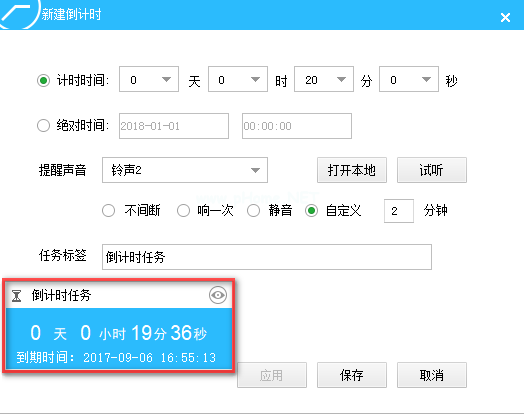Focus the 任务标签 text field
This screenshot has height=414, width=524.
pos(267,257)
